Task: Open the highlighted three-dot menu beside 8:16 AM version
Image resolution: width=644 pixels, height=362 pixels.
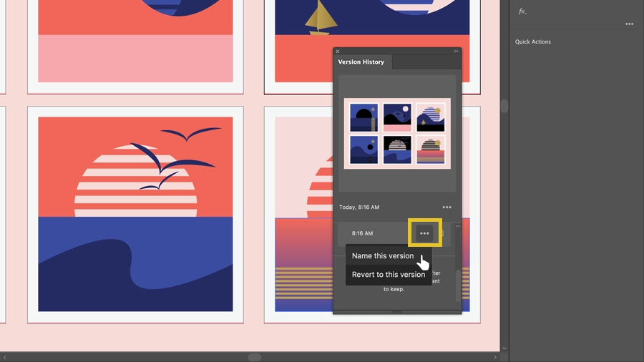Action: (x=424, y=233)
